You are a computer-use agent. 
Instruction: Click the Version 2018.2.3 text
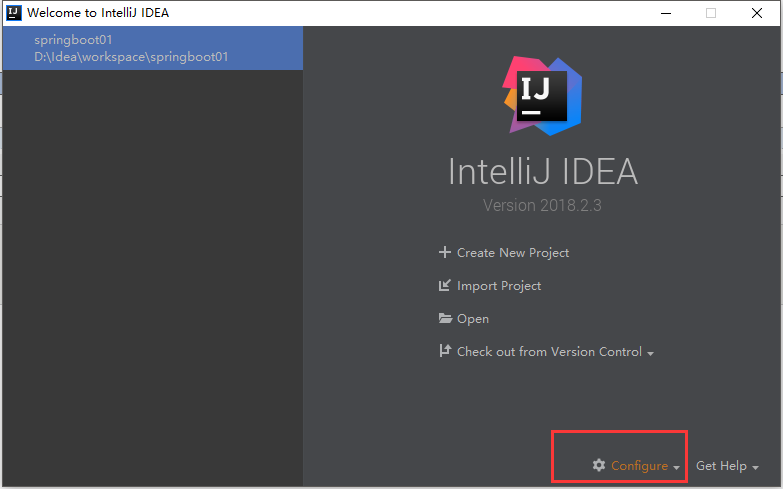tap(542, 205)
